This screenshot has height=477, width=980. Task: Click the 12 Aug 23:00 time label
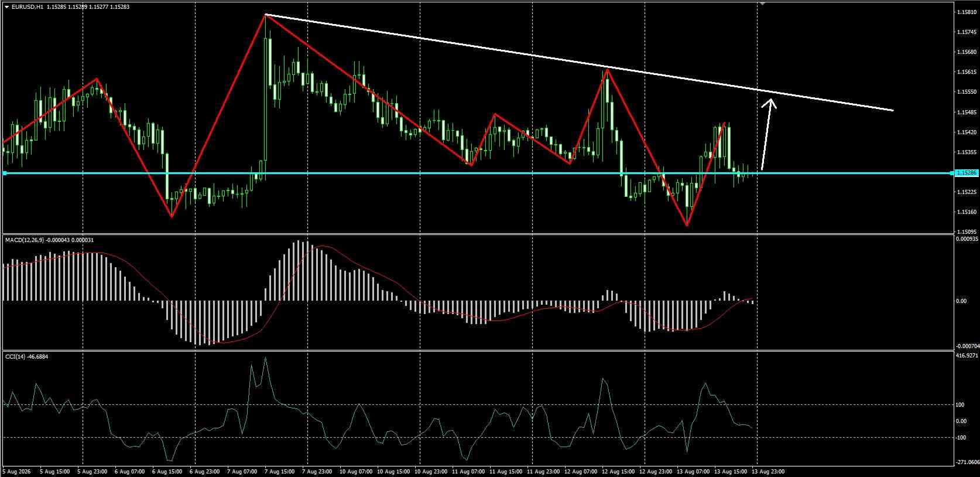coord(656,471)
